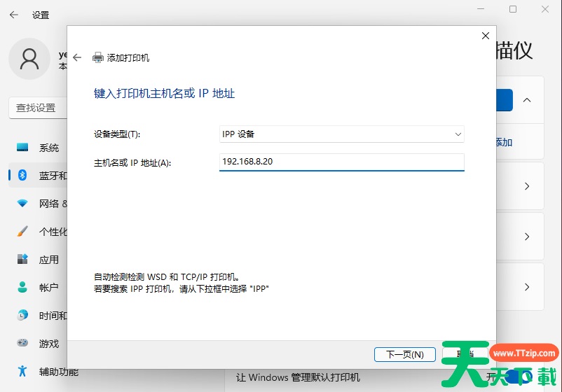Open 应用 in Settings sidebar

tap(38, 260)
